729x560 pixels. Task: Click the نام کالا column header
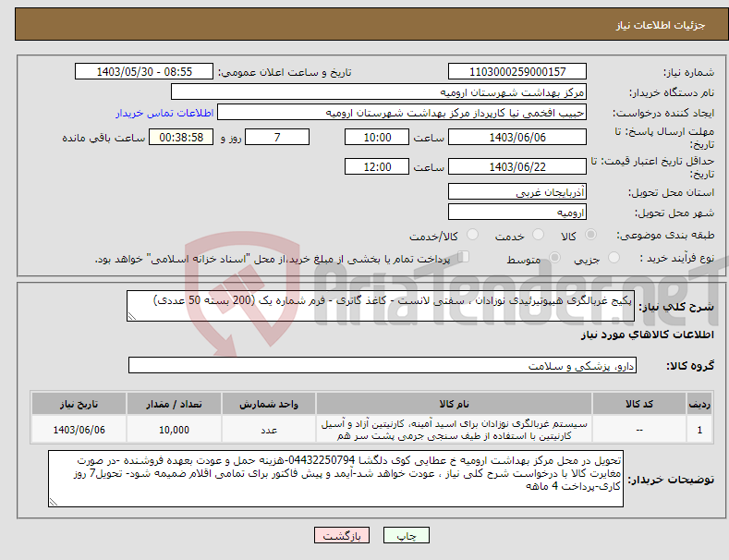(x=454, y=403)
